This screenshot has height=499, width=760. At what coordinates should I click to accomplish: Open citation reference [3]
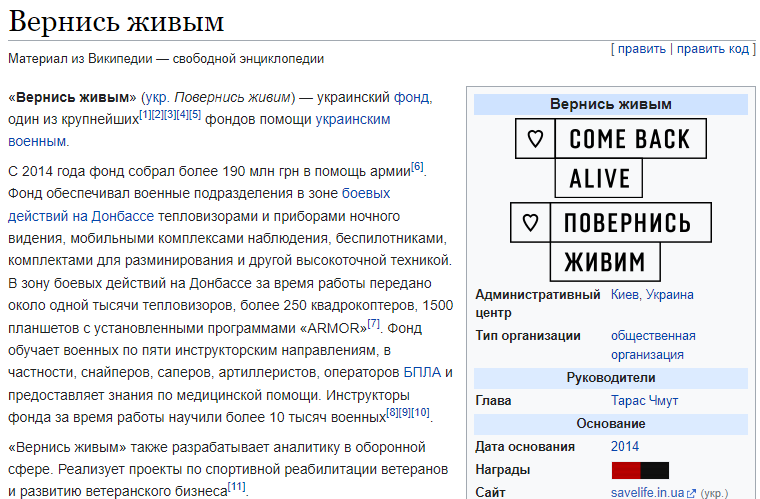click(170, 114)
